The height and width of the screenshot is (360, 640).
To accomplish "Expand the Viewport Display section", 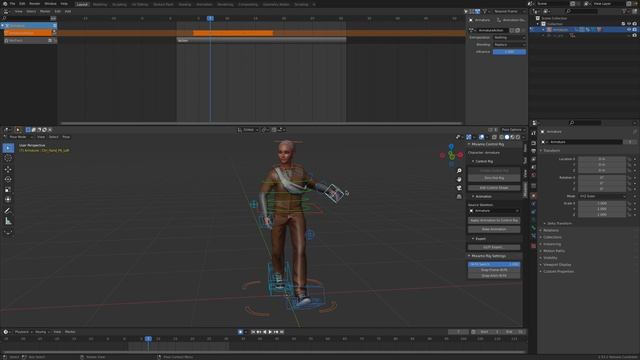I will (x=556, y=264).
